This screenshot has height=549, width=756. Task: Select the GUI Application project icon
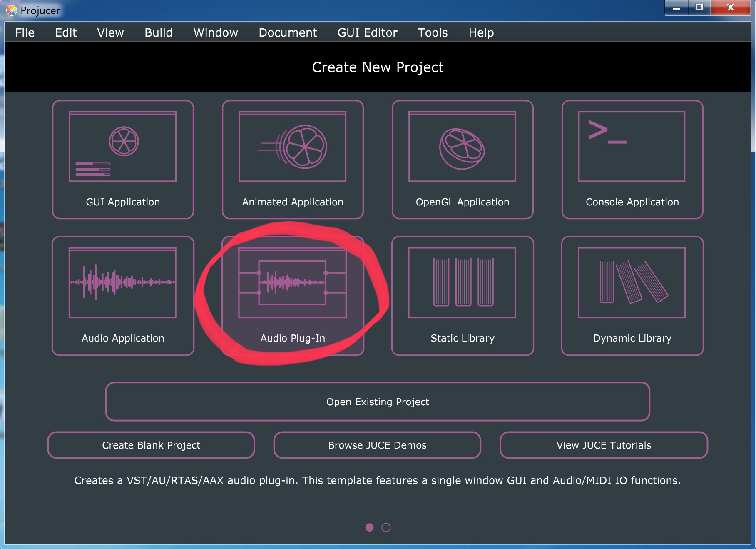click(123, 147)
